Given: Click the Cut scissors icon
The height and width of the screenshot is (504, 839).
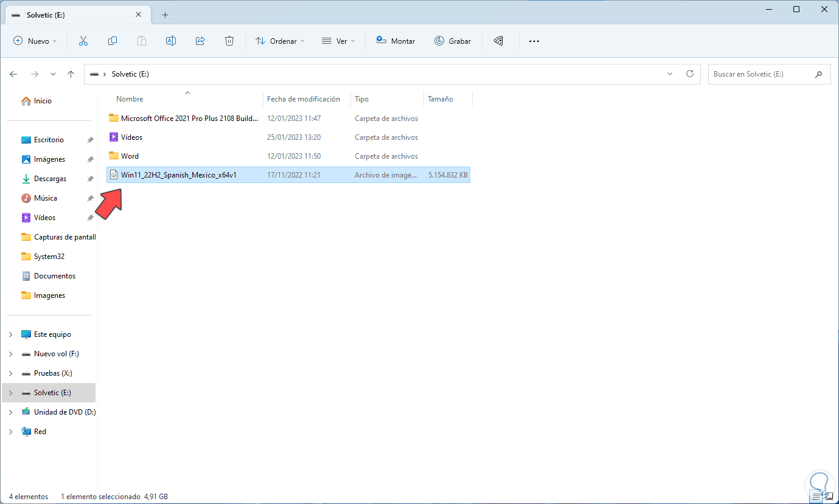Looking at the screenshot, I should pos(83,41).
